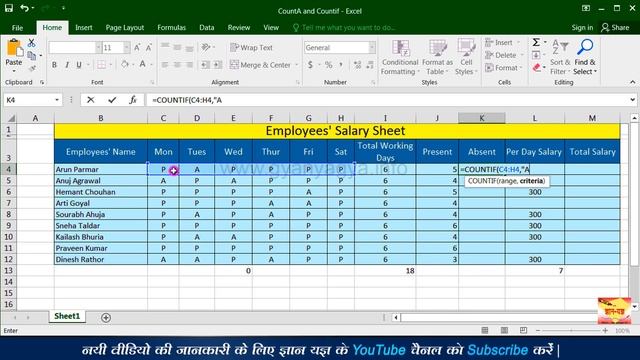The width and height of the screenshot is (640, 360).
Task: Click Decrease Font Size icon
Action: point(149,48)
